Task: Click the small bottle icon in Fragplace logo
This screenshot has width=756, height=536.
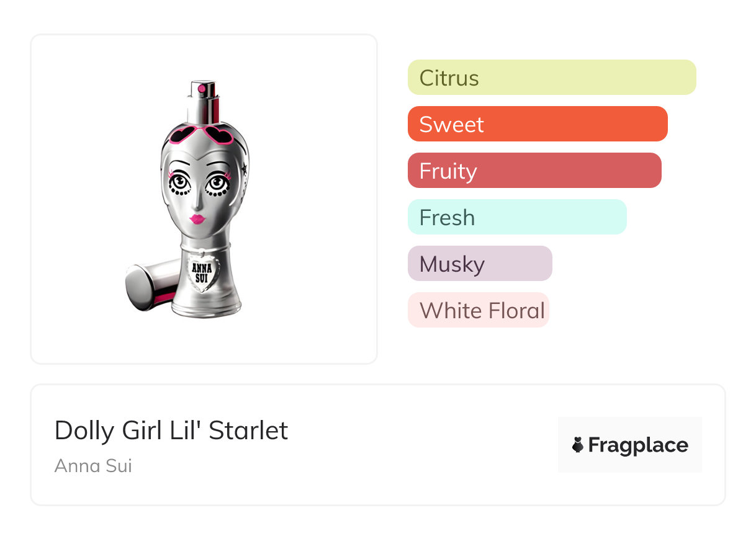Action: (578, 445)
